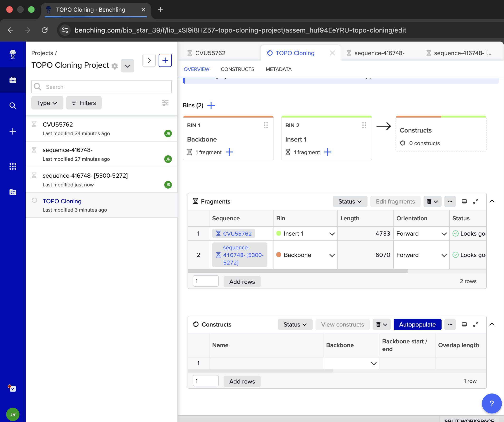Open the applications grid icon
This screenshot has width=504, height=422.
coord(13,166)
